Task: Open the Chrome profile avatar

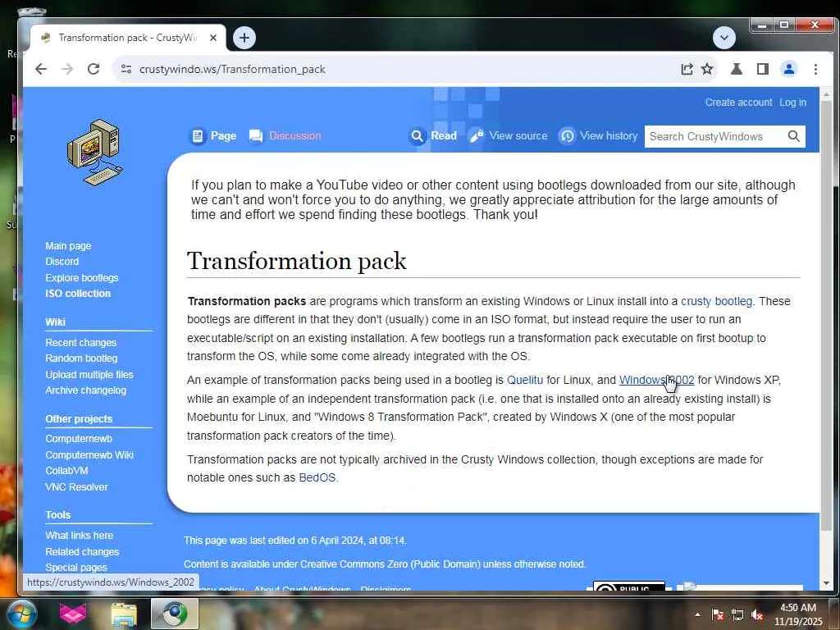Action: click(789, 69)
